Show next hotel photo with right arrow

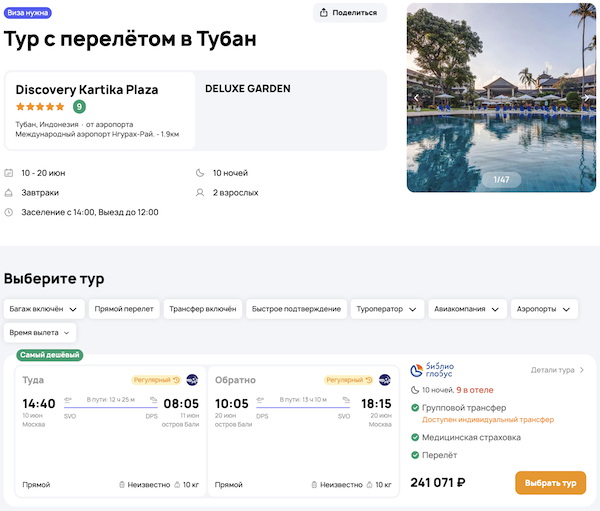click(590, 97)
